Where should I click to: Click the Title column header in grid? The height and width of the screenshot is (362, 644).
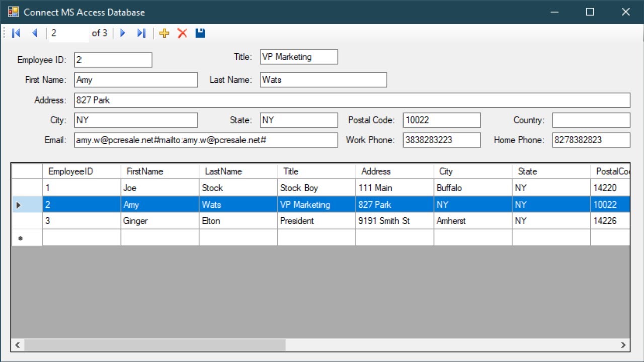[x=316, y=171]
